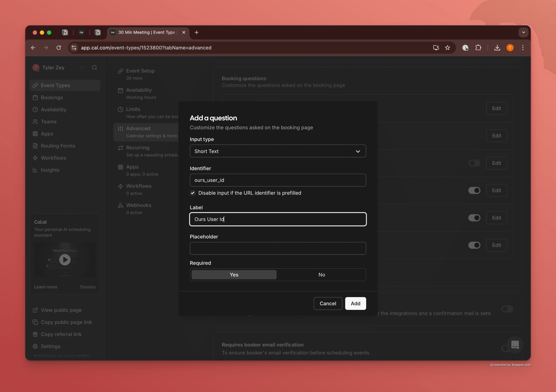Click the search icon beside Tyler Zey
556x392 pixels.
coord(94,67)
